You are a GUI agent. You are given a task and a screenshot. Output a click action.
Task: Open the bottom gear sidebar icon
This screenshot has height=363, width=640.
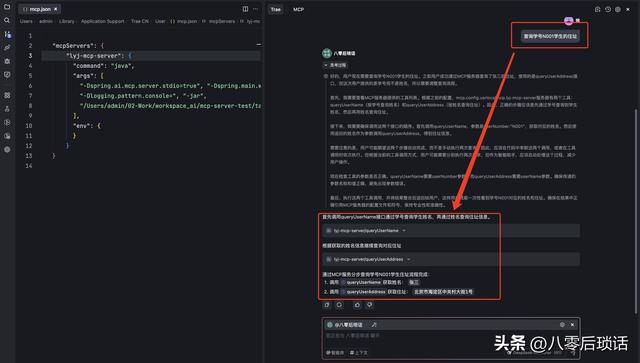click(7, 149)
